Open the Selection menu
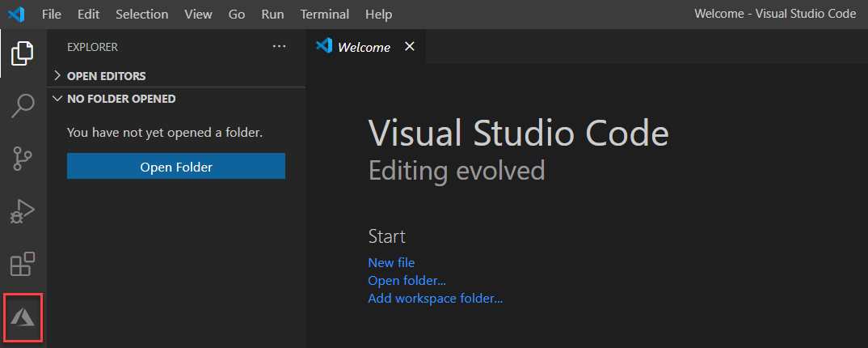The image size is (868, 348). (141, 15)
